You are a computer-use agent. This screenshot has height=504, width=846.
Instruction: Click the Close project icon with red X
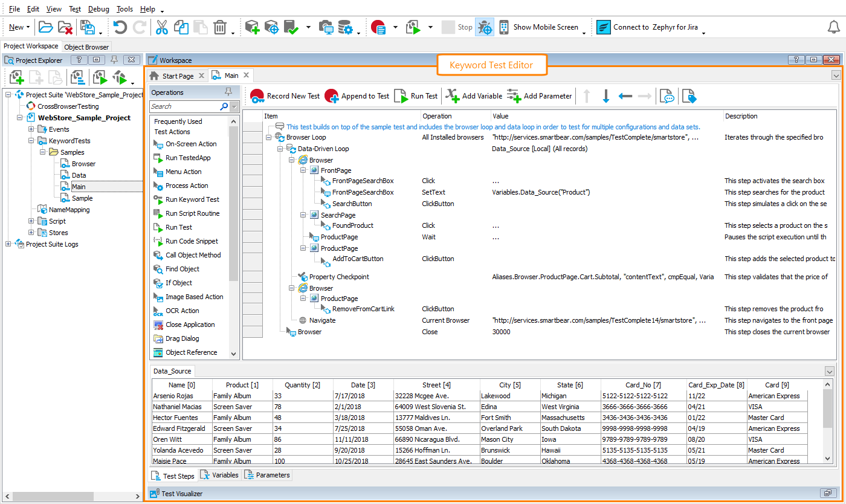pos(65,27)
